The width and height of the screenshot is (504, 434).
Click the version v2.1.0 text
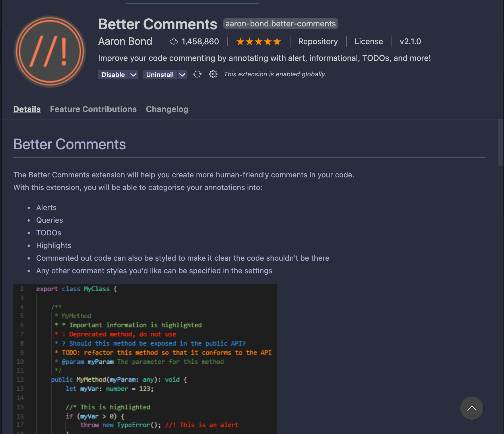pos(410,41)
